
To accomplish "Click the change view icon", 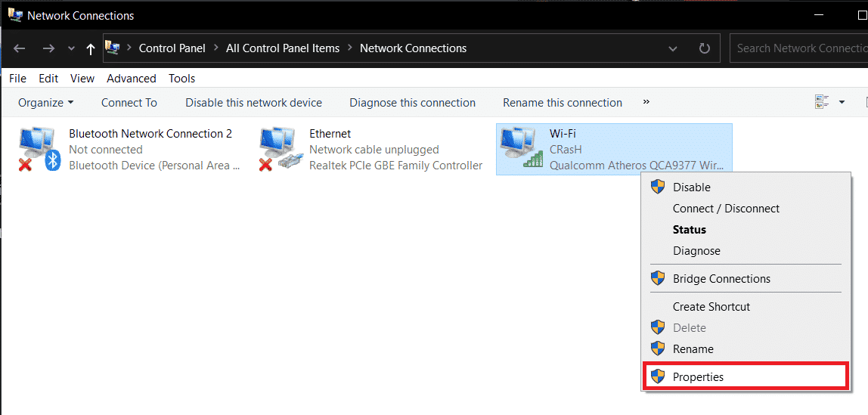I will pos(822,102).
